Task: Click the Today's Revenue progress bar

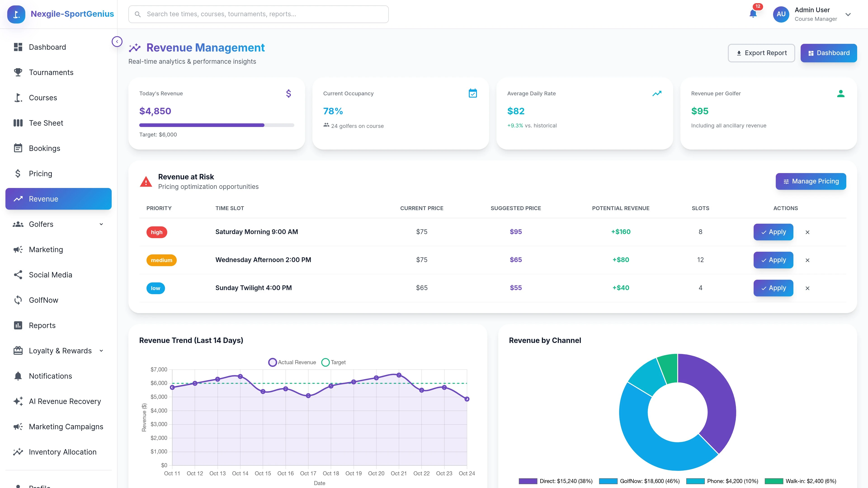Action: tap(217, 125)
